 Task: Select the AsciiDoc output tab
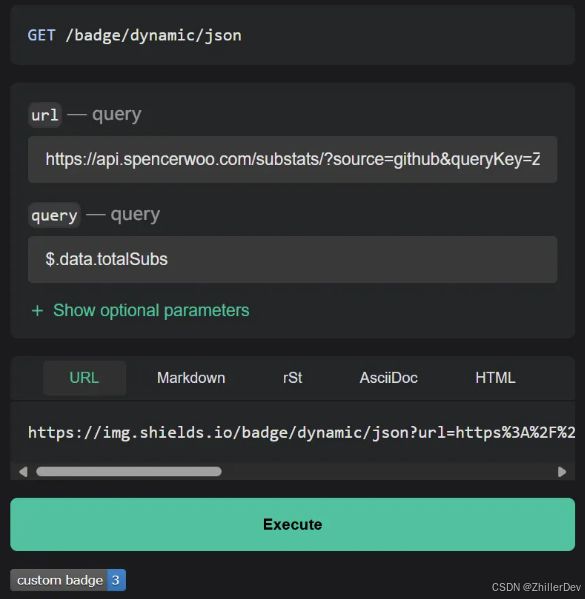pyautogui.click(x=389, y=378)
